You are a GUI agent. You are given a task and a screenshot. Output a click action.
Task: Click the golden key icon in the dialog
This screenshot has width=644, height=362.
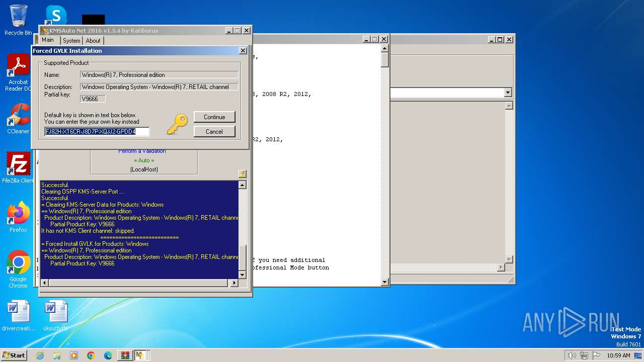[177, 124]
